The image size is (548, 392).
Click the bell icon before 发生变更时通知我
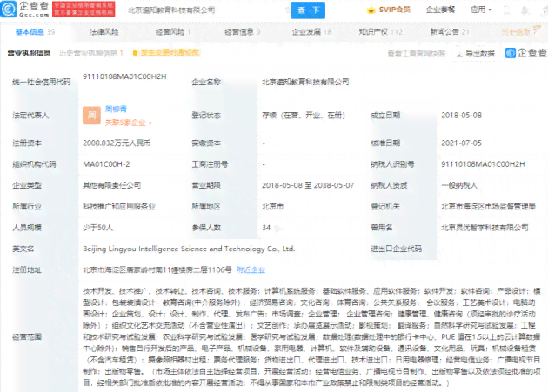[135, 53]
